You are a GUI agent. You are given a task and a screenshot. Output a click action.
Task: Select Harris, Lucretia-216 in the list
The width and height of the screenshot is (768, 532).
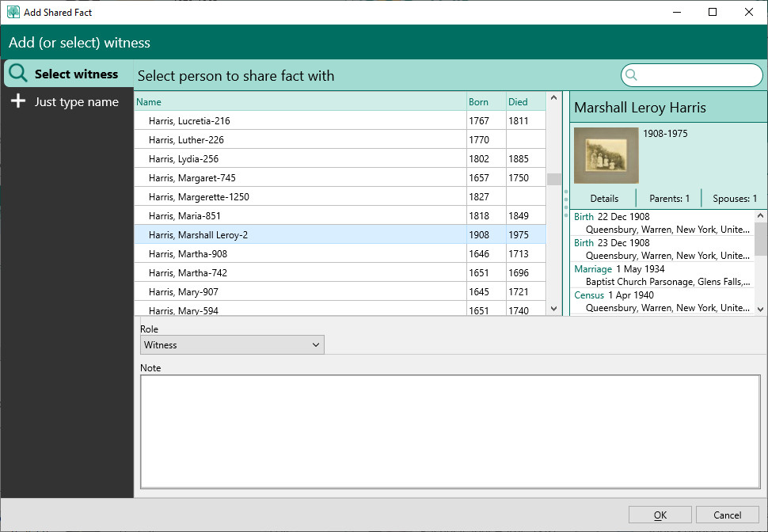click(189, 121)
